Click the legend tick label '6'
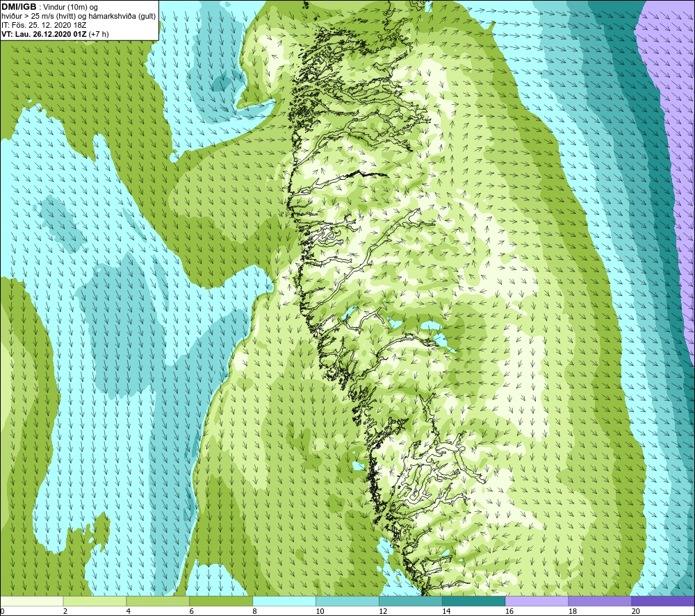Screen dimensions: 695x616 [x=192, y=612]
